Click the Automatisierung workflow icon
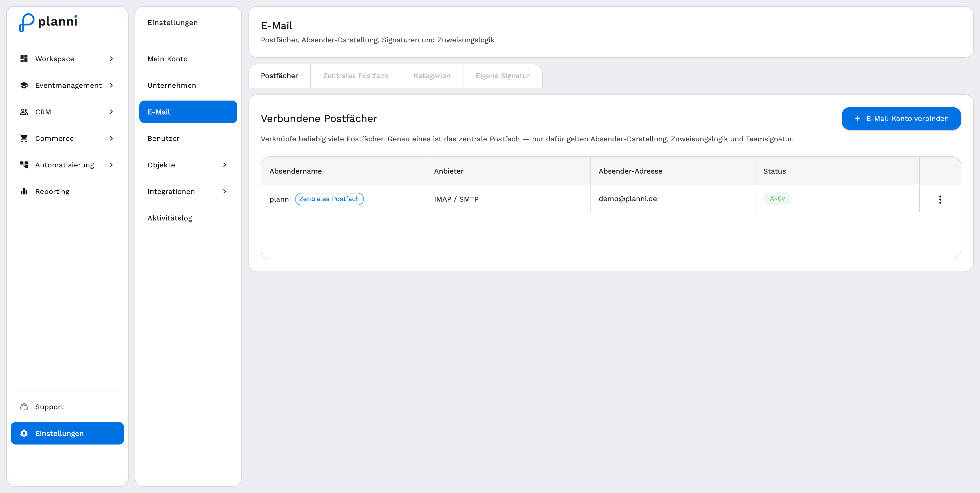The width and height of the screenshot is (980, 493). click(24, 165)
